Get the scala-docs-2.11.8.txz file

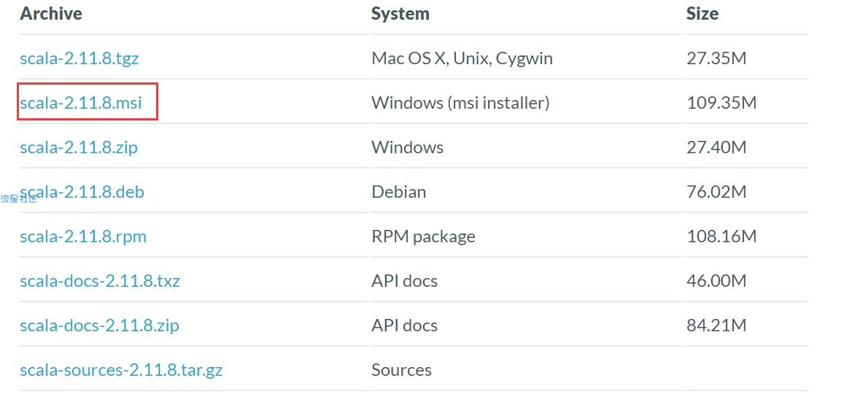coord(100,281)
